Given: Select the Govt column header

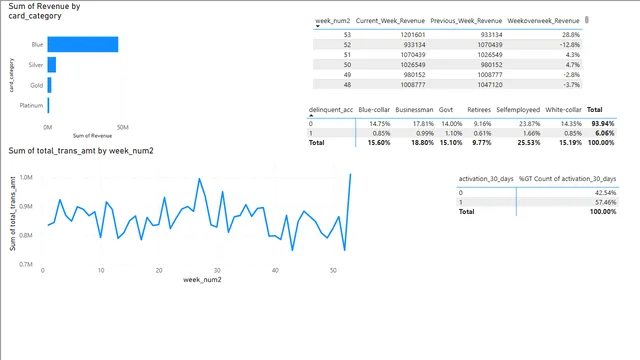Looking at the screenshot, I should 446,109.
